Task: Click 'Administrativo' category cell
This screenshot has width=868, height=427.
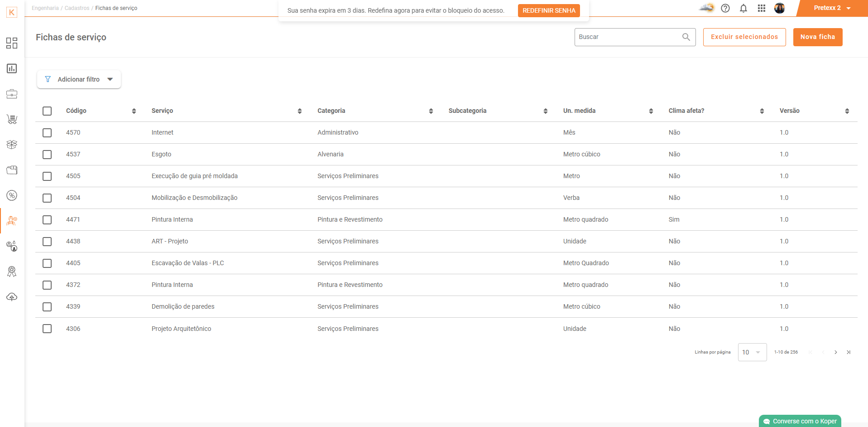Action: click(338, 132)
